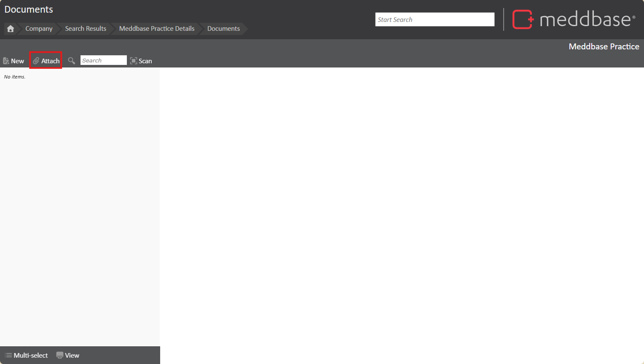
Task: Click the Scan frame icon
Action: (x=134, y=61)
